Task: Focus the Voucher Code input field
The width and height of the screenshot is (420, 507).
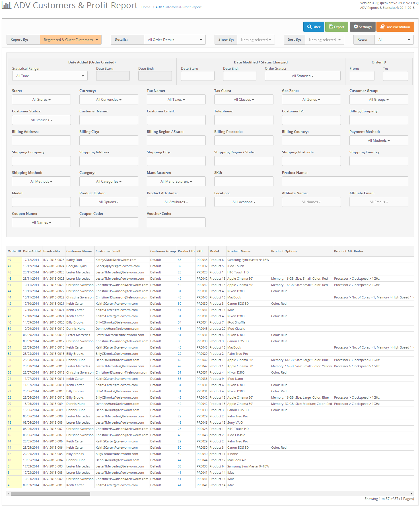Action: point(176,222)
